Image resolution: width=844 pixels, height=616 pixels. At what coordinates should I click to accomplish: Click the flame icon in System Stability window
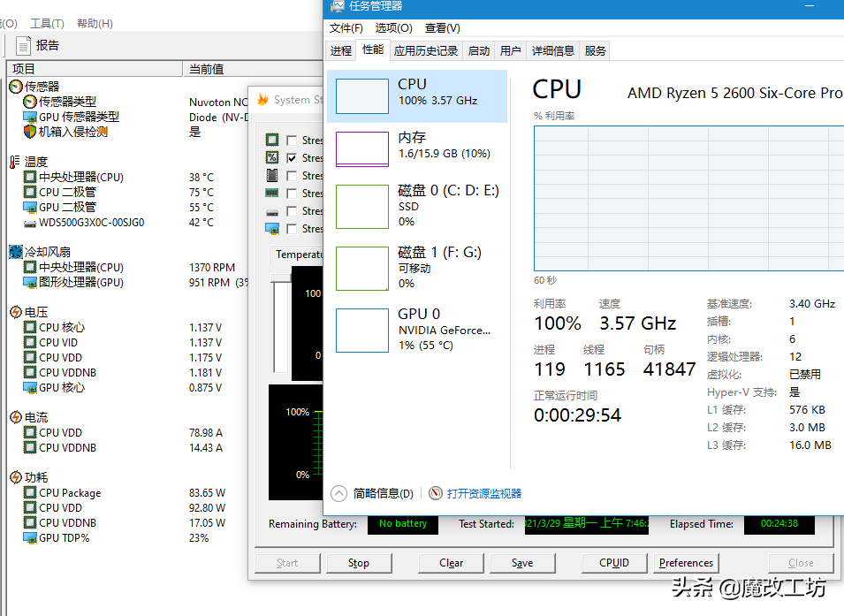pyautogui.click(x=262, y=99)
